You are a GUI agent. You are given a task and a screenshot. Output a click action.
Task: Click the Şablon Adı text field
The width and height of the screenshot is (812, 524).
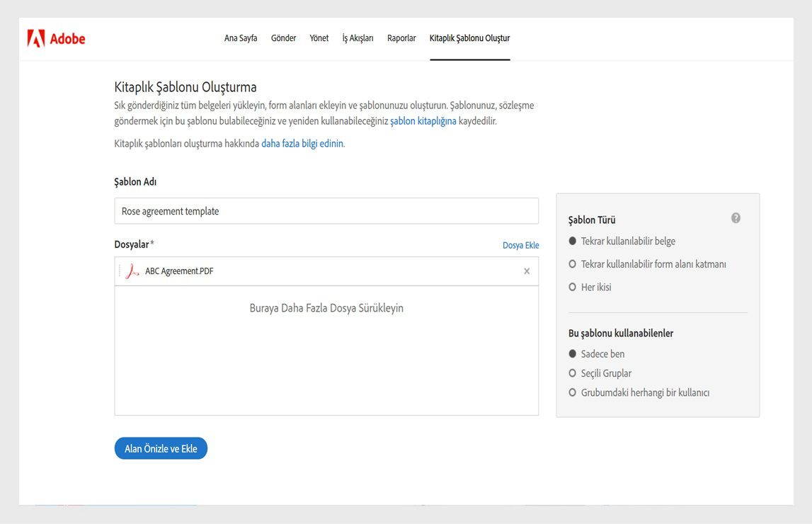click(x=326, y=211)
